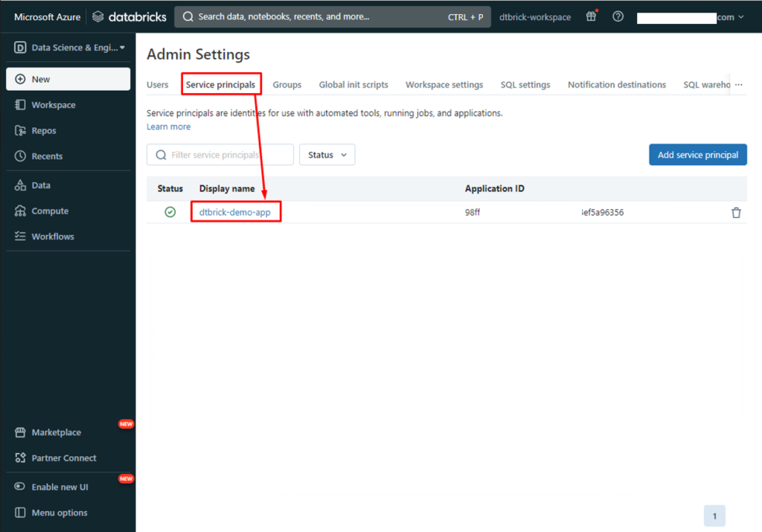
Task: Click the Data Science & Engineering persona icon
Action: point(20,47)
